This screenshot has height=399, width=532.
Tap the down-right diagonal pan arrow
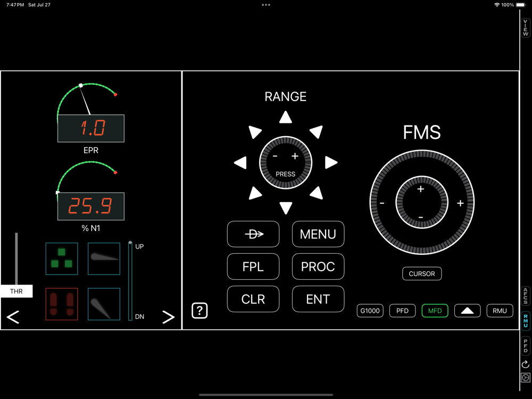coord(317,194)
